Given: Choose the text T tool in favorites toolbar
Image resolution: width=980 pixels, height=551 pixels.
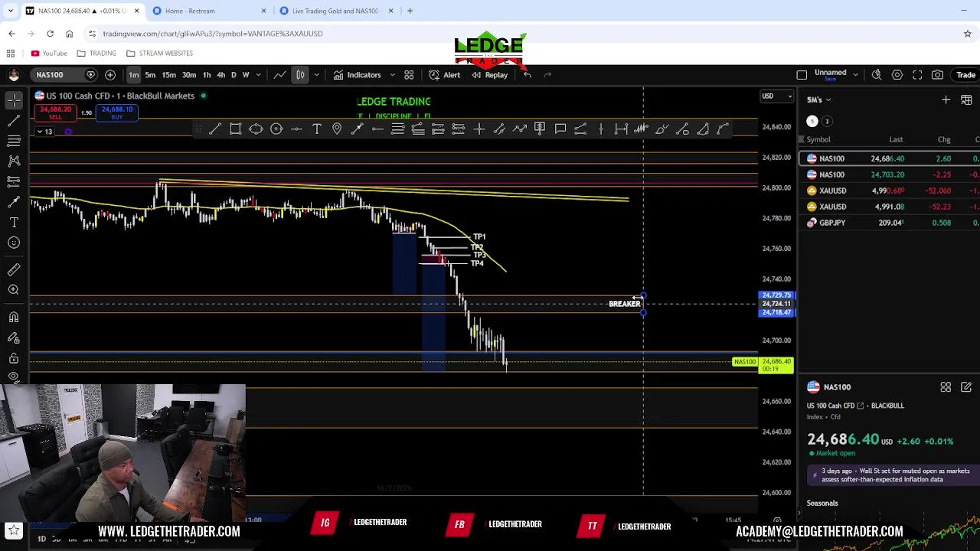Looking at the screenshot, I should 317,129.
